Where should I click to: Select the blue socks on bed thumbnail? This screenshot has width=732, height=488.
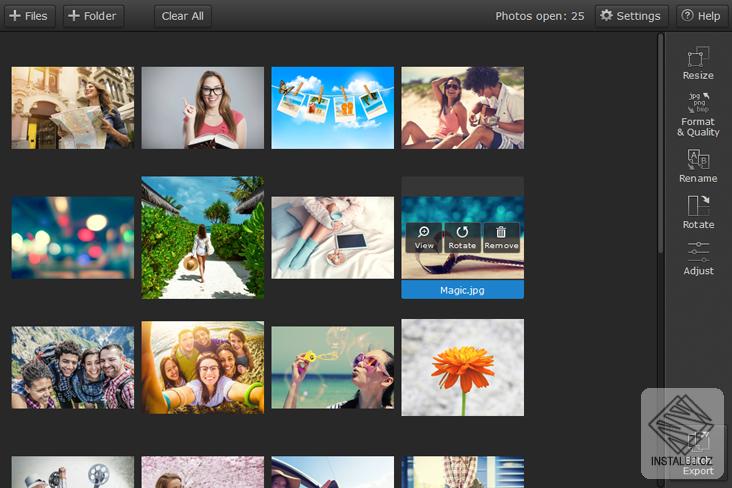pyautogui.click(x=332, y=238)
